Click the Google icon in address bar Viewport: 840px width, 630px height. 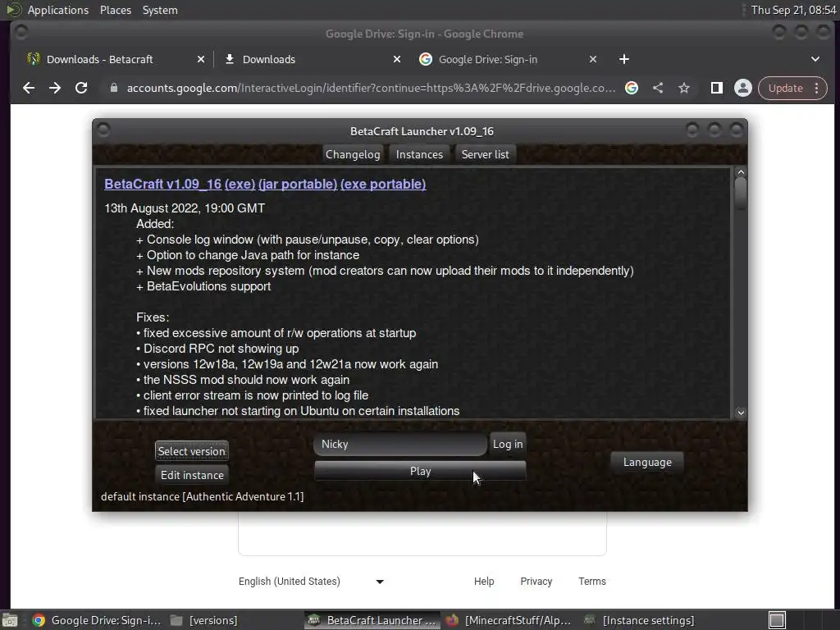click(632, 88)
